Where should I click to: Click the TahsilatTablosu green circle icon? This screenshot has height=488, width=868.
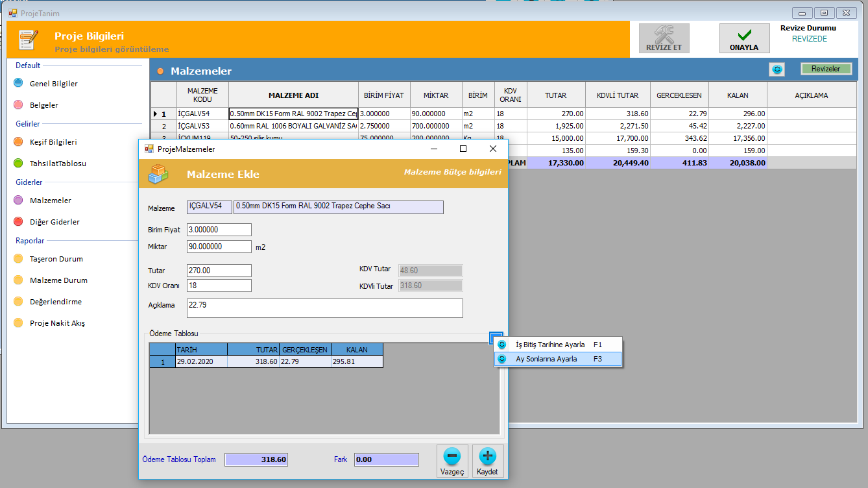tap(18, 163)
